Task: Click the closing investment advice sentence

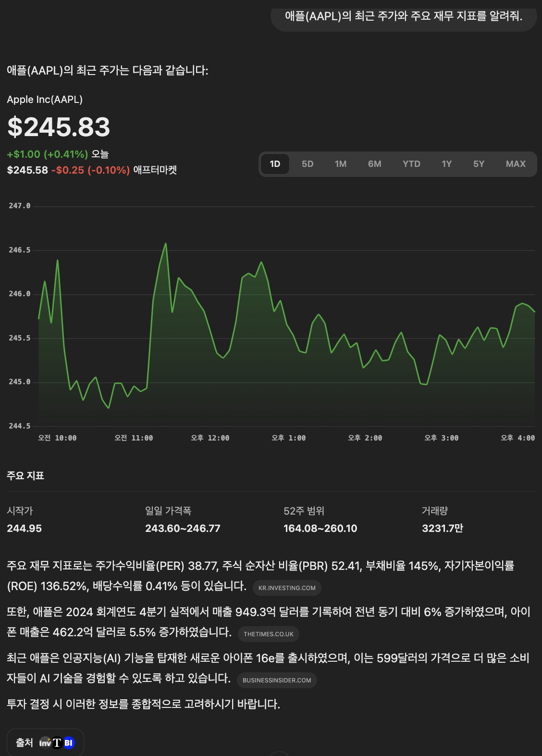Action: coord(143,704)
